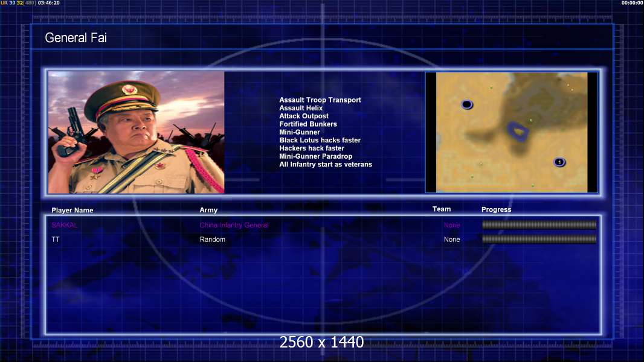Click the Random army entry

212,240
